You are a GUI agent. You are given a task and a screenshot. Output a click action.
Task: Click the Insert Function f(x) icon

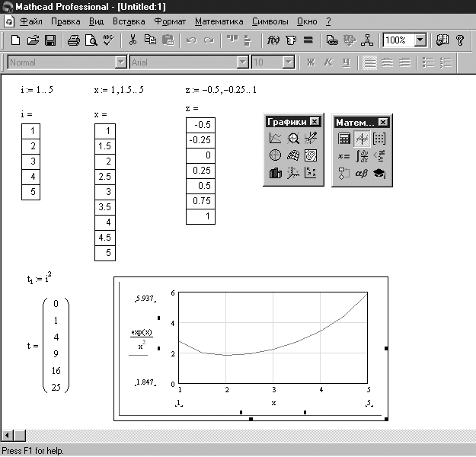point(273,40)
